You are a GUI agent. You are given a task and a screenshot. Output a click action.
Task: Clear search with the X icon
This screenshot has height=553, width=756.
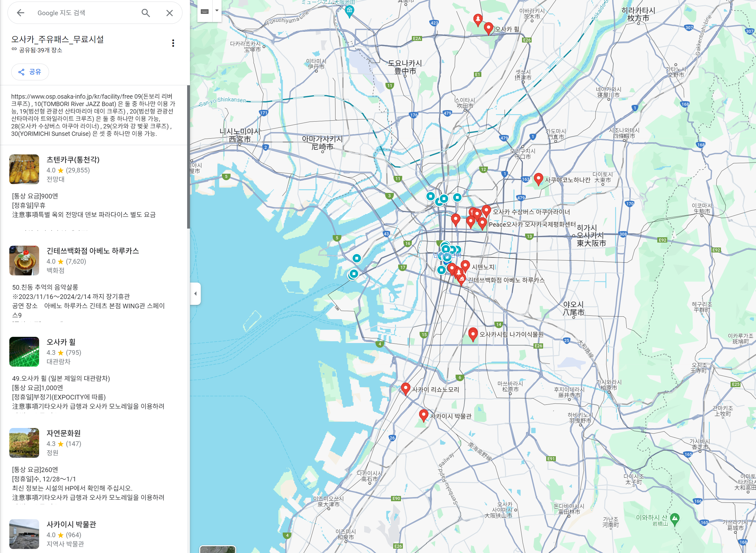169,13
